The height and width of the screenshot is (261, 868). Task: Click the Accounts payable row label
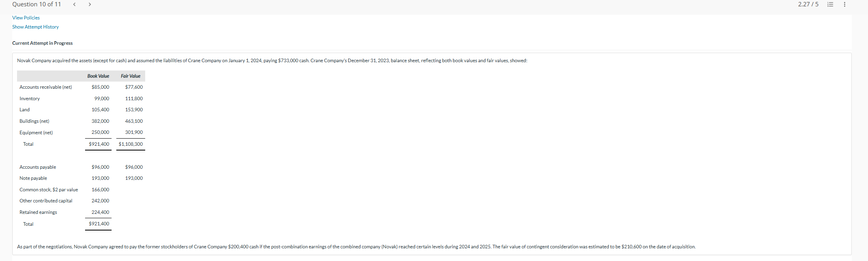[x=38, y=167]
